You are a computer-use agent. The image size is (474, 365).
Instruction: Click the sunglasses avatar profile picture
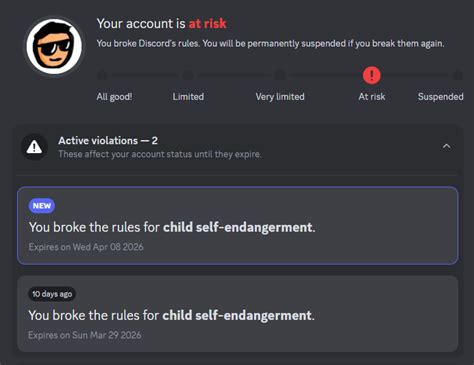pos(55,47)
